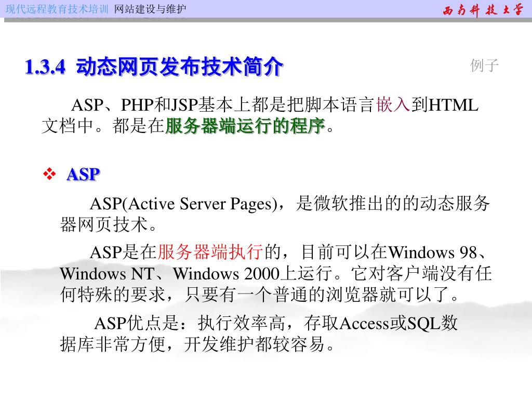The width and height of the screenshot is (532, 399).
Task: Click the text 存取Access或SQL数
Action: coord(381,323)
